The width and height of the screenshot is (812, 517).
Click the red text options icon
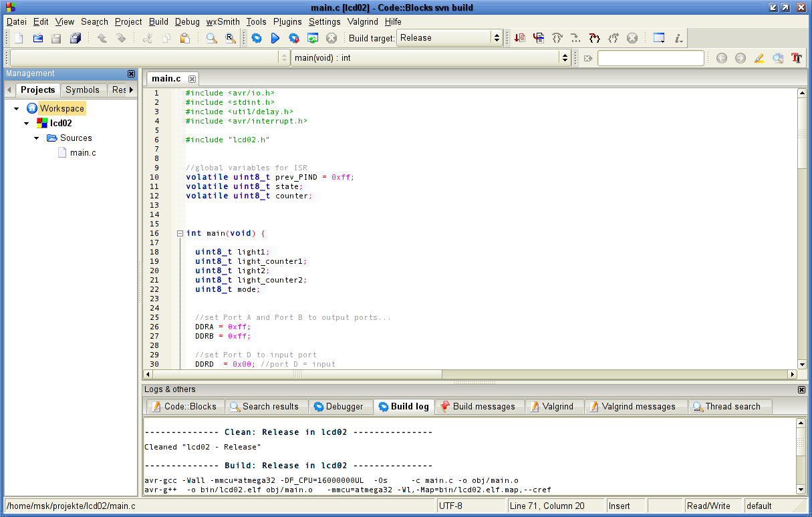(797, 58)
